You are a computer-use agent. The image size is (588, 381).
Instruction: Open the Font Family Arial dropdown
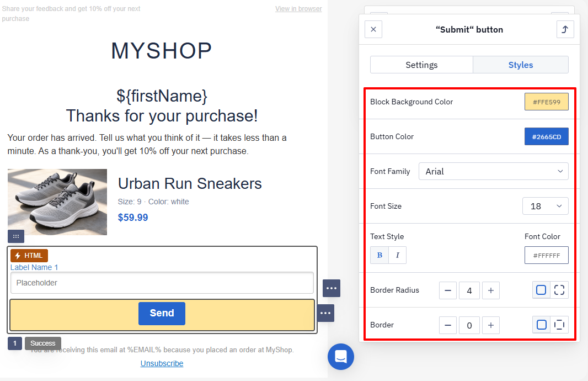tap(494, 171)
